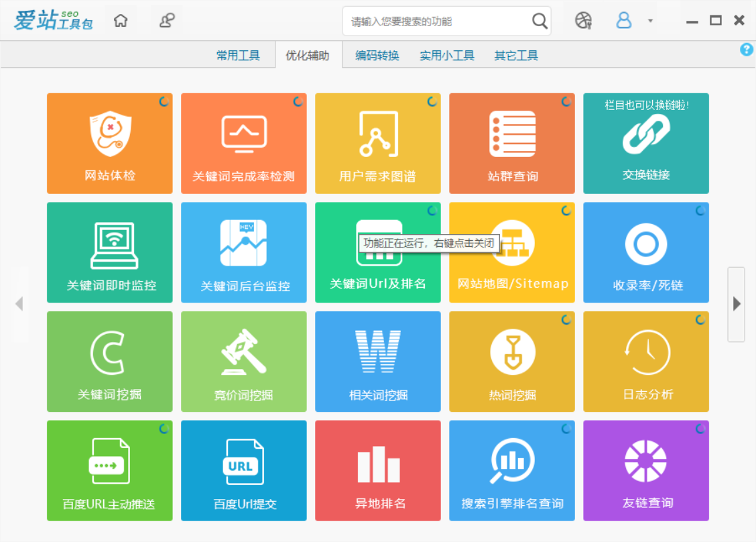
Task: Open the skin/theme ball icon
Action: pyautogui.click(x=583, y=21)
